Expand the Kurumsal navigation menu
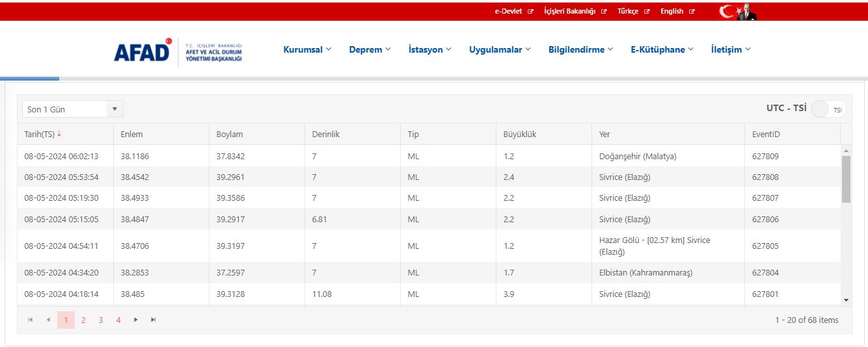This screenshot has width=868, height=347. [x=307, y=49]
